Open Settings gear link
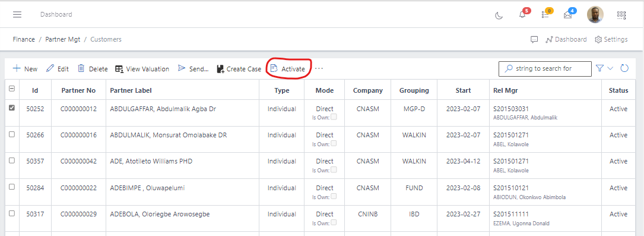The width and height of the screenshot is (644, 236). pyautogui.click(x=611, y=39)
